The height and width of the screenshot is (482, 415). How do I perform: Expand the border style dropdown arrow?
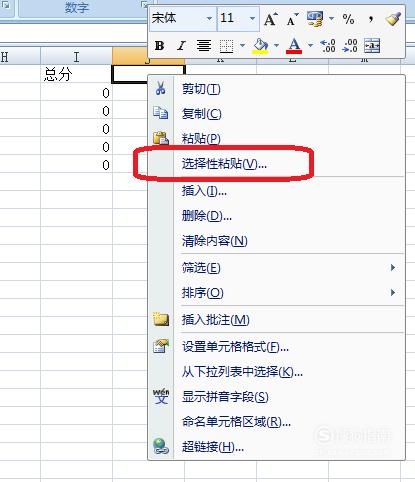point(242,45)
